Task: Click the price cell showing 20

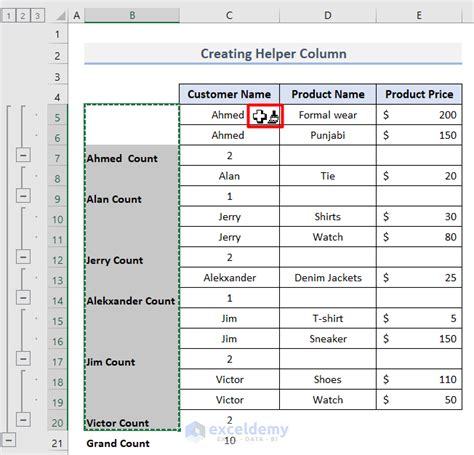Action: [x=419, y=176]
